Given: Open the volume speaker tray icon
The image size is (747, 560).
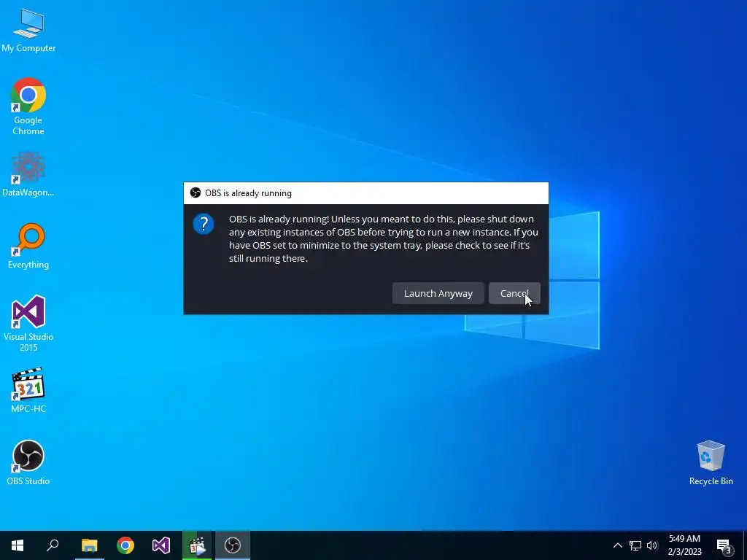Looking at the screenshot, I should click(652, 545).
